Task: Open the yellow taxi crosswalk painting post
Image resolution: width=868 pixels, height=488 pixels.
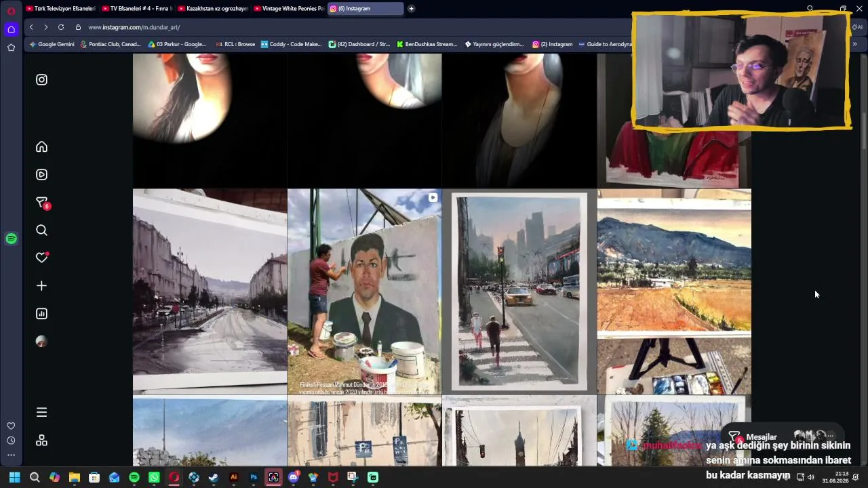Action: (x=519, y=291)
